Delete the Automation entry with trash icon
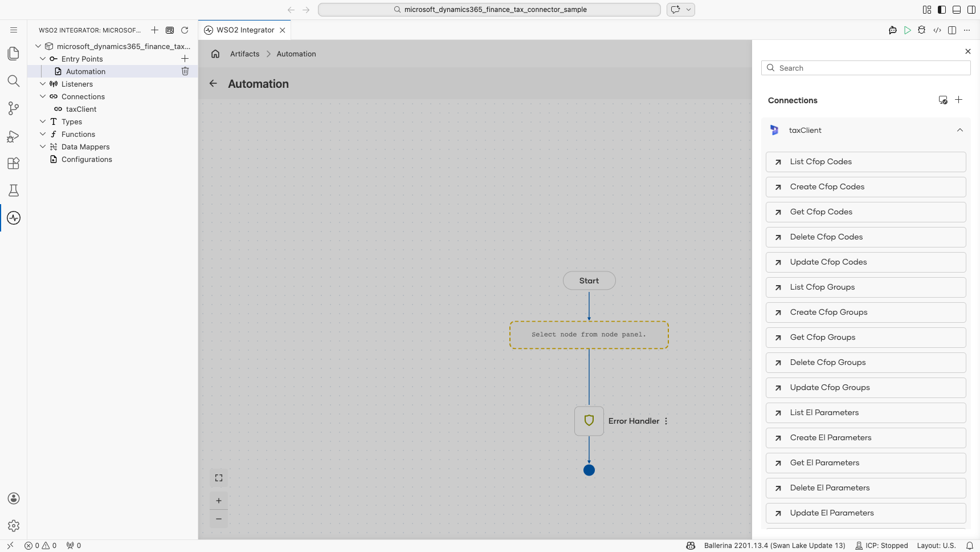 coord(185,71)
